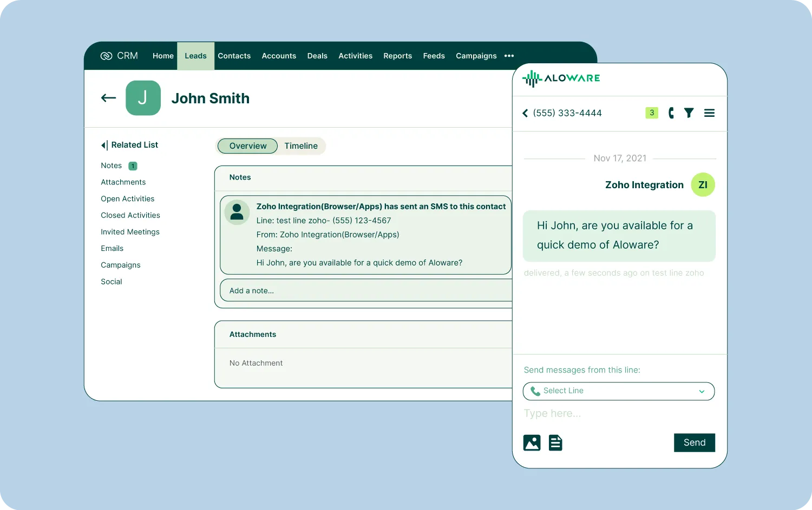Open the Campaigns tab in the top bar
The height and width of the screenshot is (510, 812).
click(x=476, y=56)
